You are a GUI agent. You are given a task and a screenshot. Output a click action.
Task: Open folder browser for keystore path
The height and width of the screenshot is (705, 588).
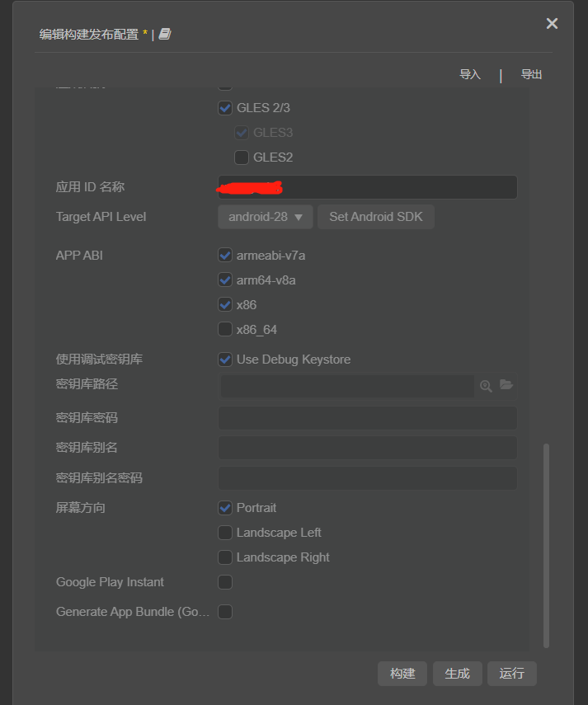[x=506, y=385]
